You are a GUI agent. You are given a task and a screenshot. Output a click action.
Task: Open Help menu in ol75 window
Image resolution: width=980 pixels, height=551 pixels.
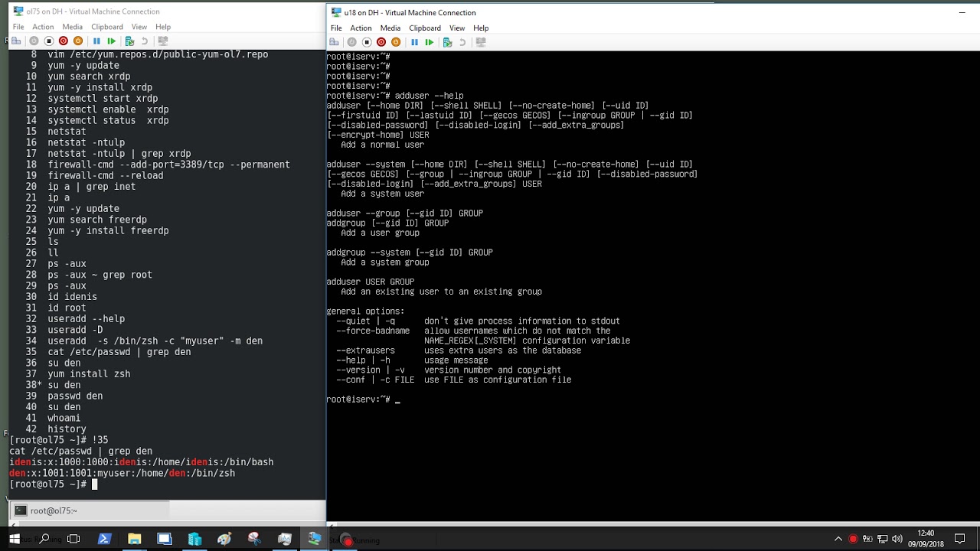(x=163, y=27)
